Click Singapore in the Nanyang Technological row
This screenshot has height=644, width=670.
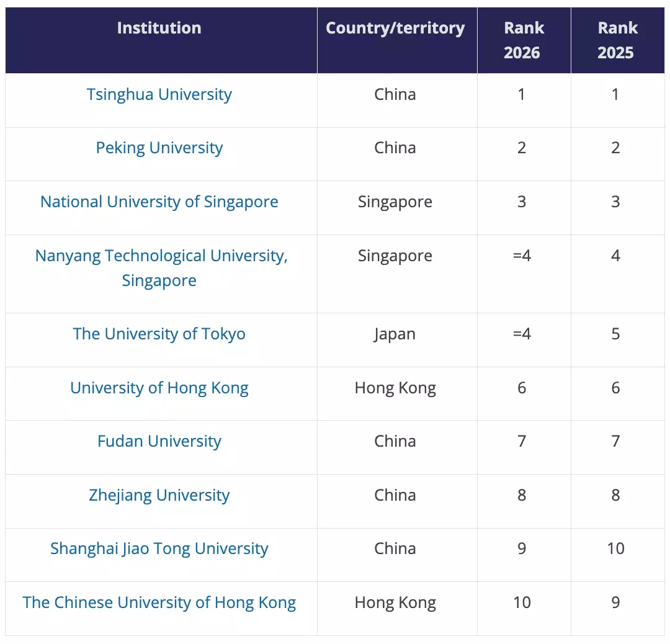click(395, 256)
